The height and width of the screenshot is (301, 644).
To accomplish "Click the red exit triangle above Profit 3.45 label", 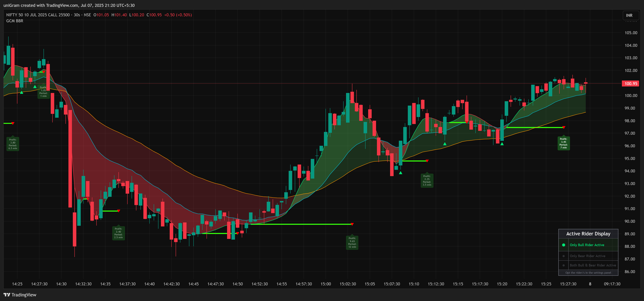I will tap(563, 128).
